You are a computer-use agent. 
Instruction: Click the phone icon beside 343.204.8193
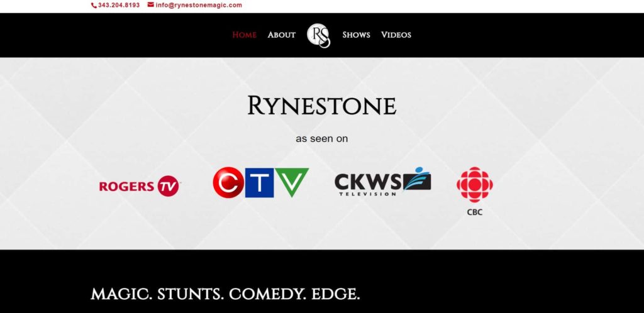pos(94,5)
